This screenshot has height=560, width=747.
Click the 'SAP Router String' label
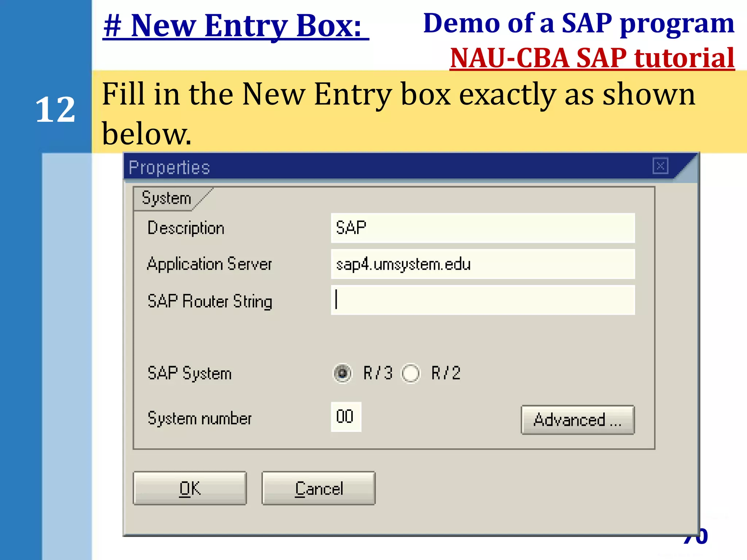point(210,302)
